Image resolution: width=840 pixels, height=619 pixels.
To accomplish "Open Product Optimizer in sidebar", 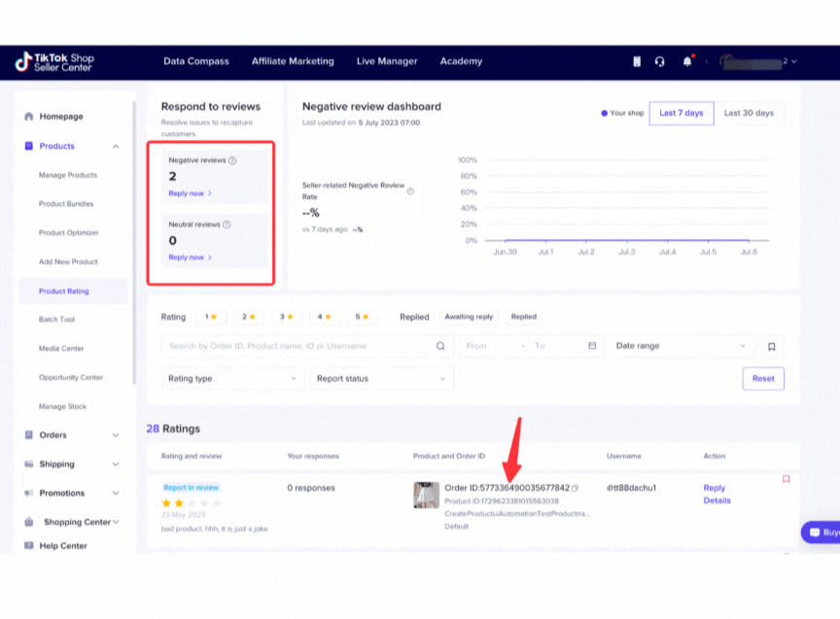I will (x=69, y=233).
